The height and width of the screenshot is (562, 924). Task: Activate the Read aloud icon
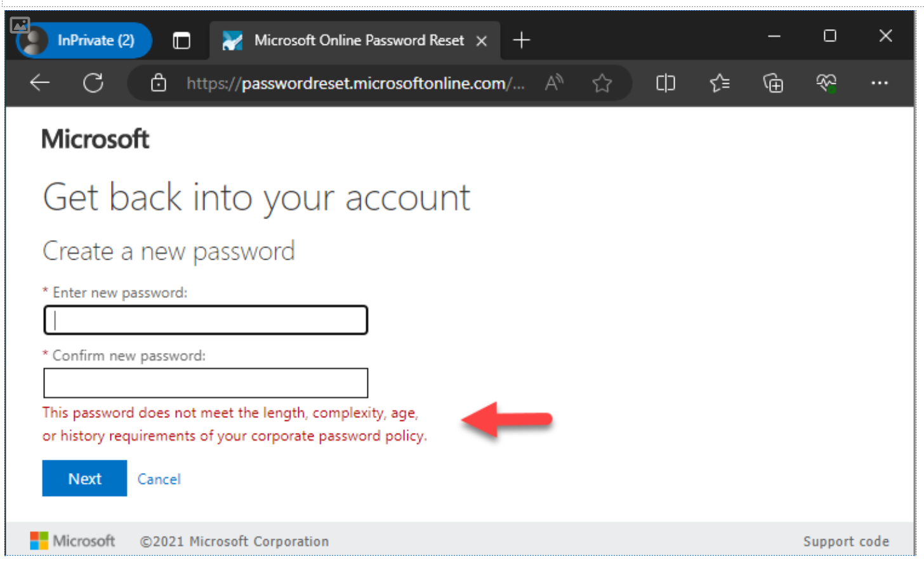point(554,83)
